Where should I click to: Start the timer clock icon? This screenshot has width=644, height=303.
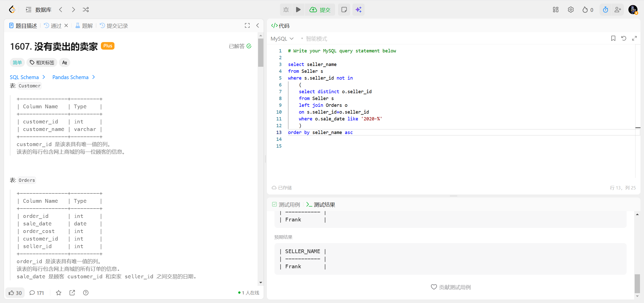pyautogui.click(x=605, y=10)
